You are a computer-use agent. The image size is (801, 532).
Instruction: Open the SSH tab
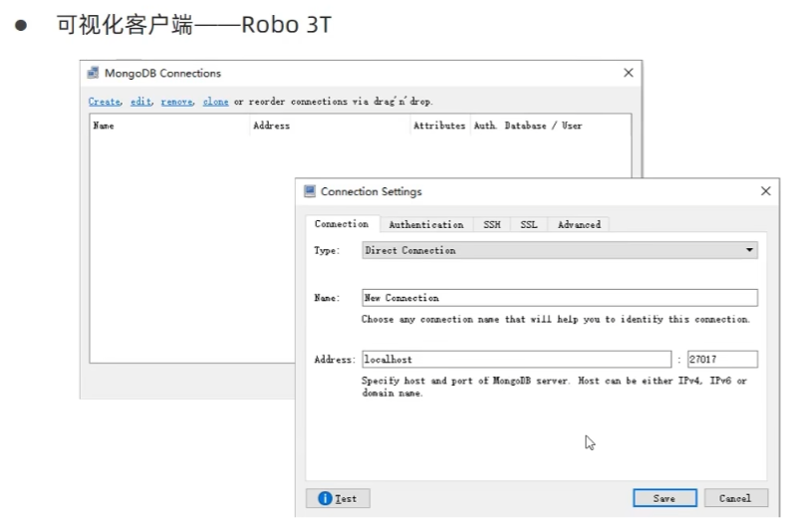point(492,224)
